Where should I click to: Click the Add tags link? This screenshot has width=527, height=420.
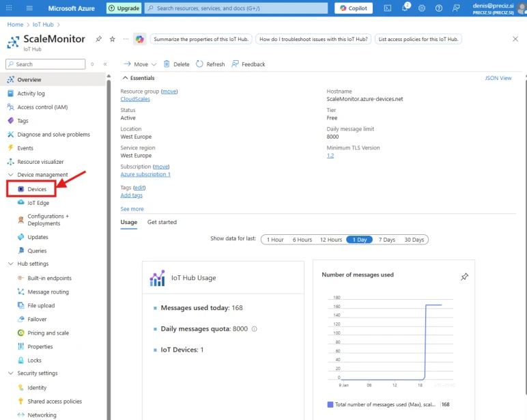coord(132,195)
